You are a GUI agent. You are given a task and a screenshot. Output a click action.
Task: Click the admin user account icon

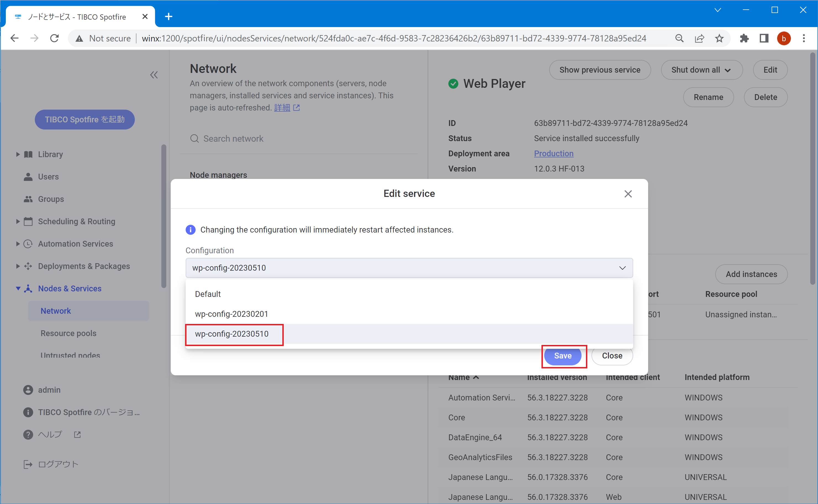tap(28, 390)
